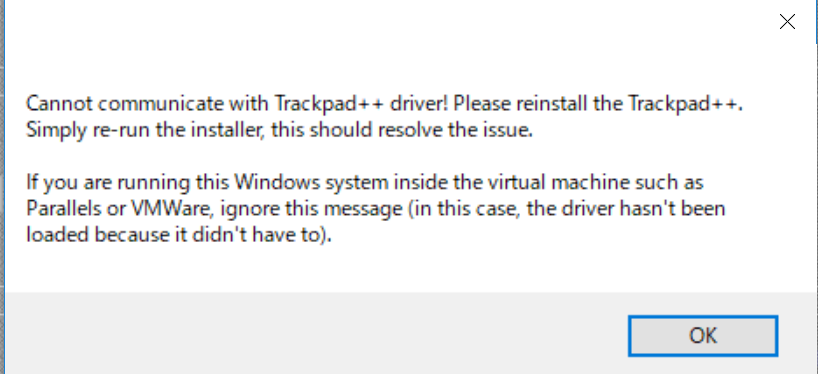The height and width of the screenshot is (374, 818).
Task: Close the error dialog with the X
Action: point(787,21)
